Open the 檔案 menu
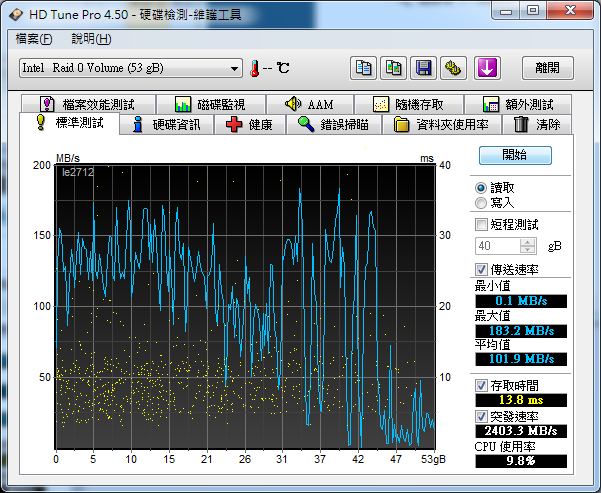601x493 pixels. (34, 39)
